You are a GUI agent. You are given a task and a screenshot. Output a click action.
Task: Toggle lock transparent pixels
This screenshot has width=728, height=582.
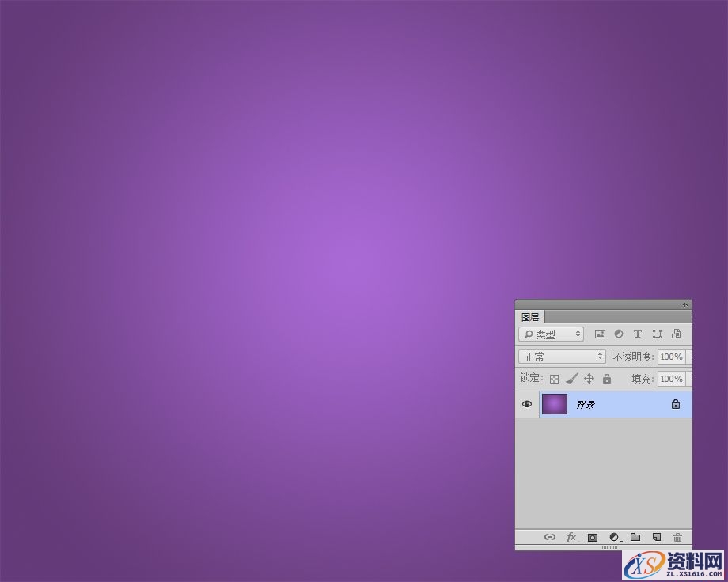pos(554,379)
